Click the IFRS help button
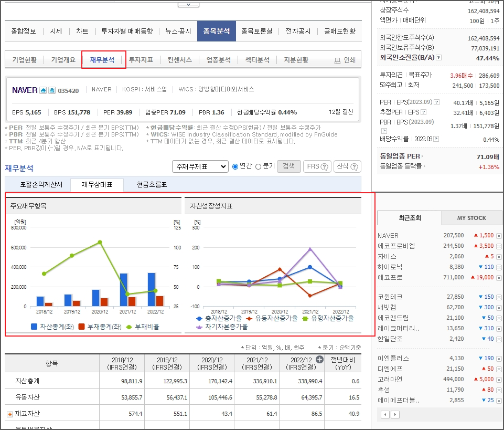 pos(317,166)
